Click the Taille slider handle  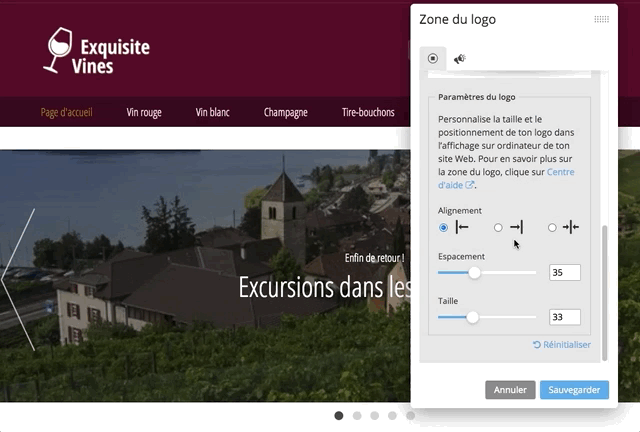click(x=473, y=317)
